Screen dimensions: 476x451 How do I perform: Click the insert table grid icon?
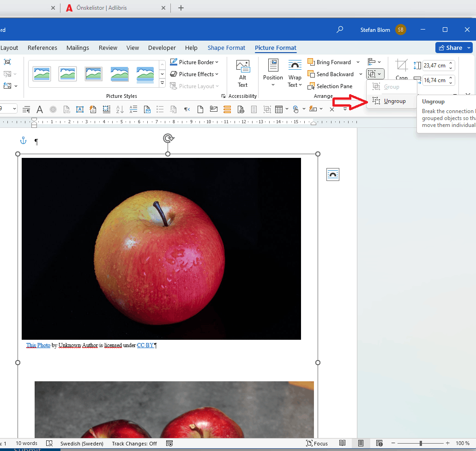coord(279,109)
